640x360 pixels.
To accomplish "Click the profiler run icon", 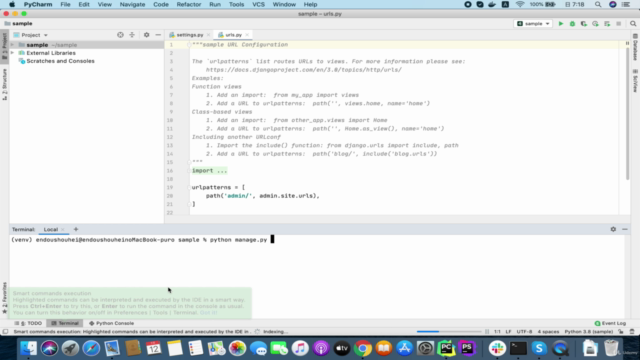I will click(x=596, y=24).
